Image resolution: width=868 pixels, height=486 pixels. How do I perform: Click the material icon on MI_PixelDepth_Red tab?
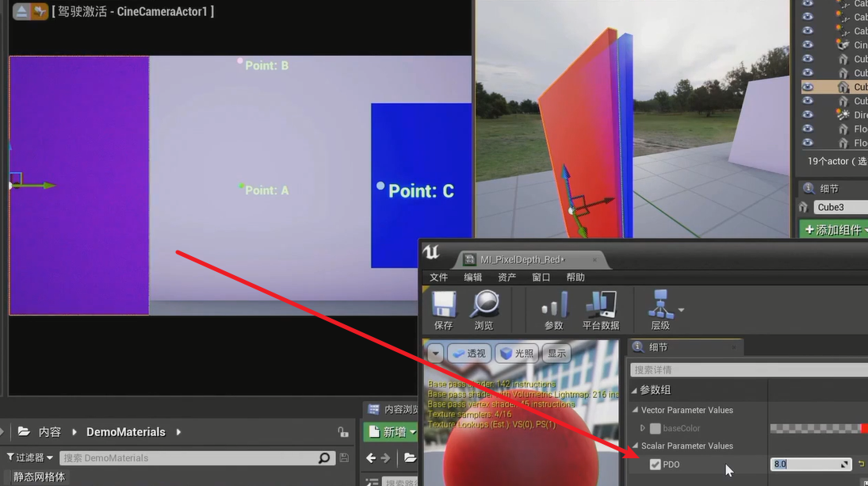coord(469,259)
